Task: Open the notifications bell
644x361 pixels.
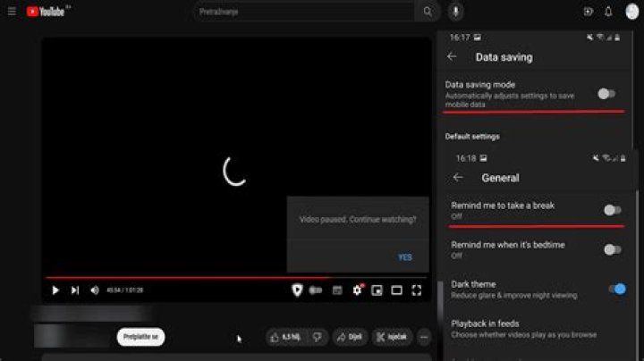Action: (x=608, y=12)
